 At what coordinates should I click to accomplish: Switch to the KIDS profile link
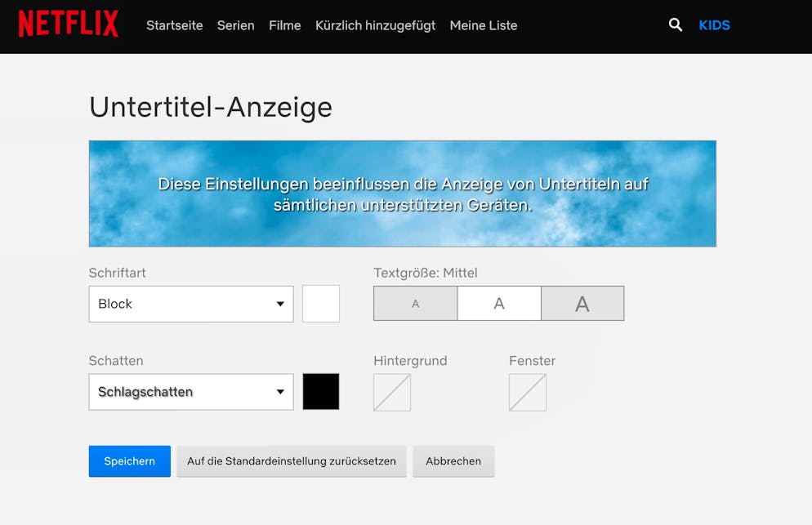click(x=714, y=25)
